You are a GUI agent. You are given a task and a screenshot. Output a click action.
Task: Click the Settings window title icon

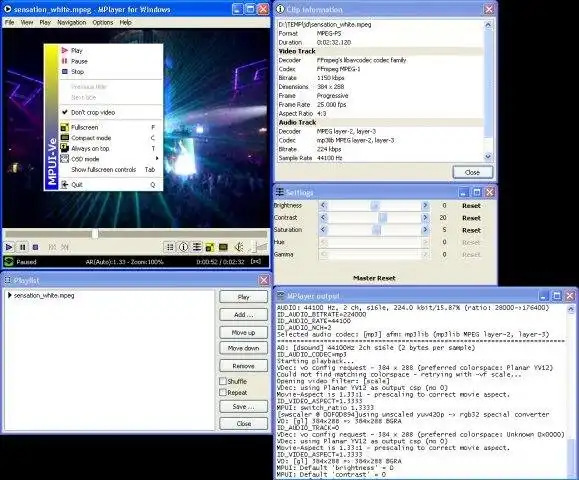(280, 192)
